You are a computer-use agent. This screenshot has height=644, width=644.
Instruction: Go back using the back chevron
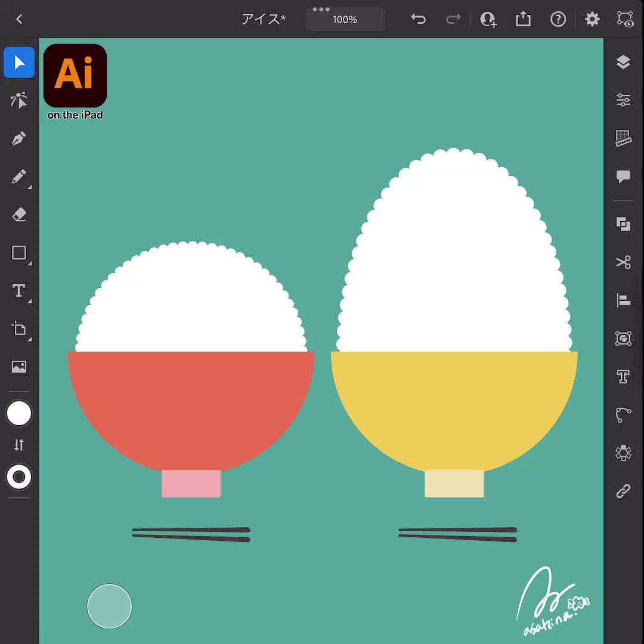[x=19, y=19]
